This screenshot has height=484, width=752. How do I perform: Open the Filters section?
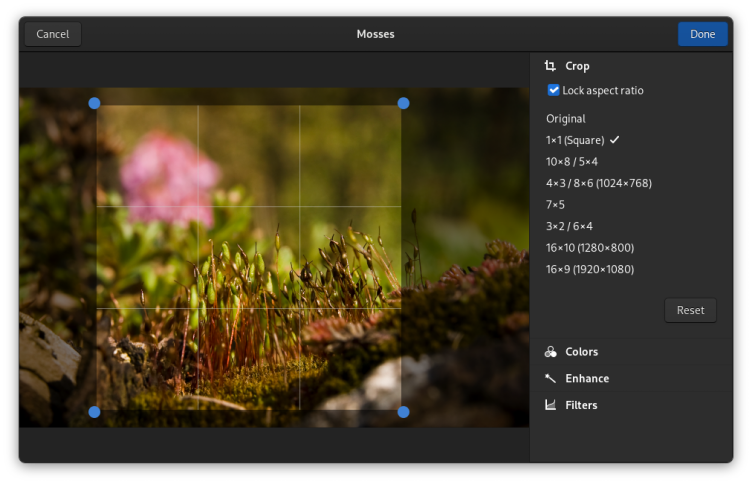click(x=581, y=405)
